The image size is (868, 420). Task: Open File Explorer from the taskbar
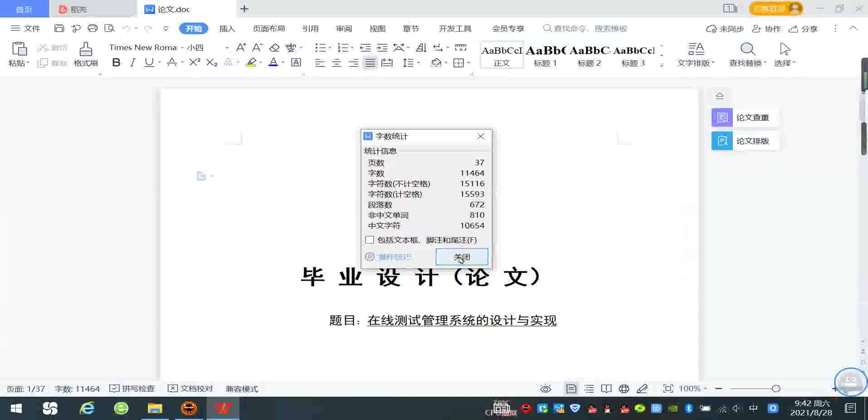point(155,409)
